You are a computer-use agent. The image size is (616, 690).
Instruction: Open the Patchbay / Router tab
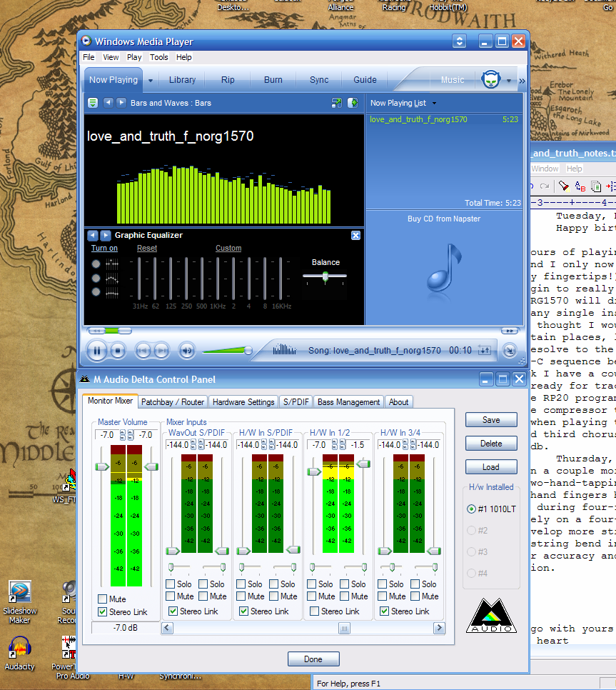(x=173, y=401)
